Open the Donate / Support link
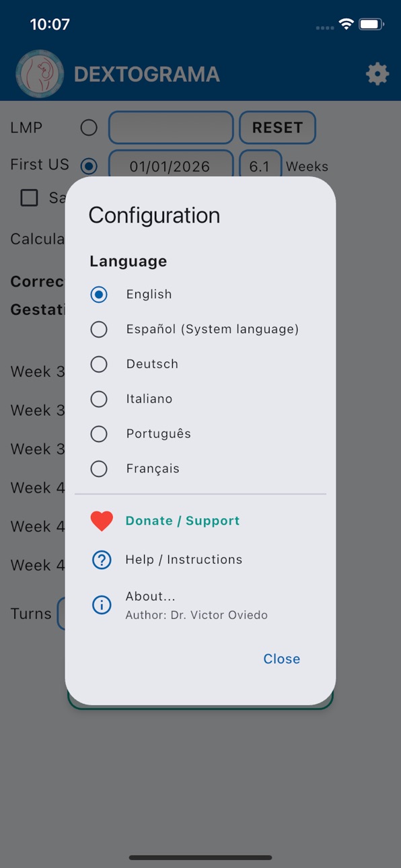The height and width of the screenshot is (868, 401). pyautogui.click(x=182, y=521)
